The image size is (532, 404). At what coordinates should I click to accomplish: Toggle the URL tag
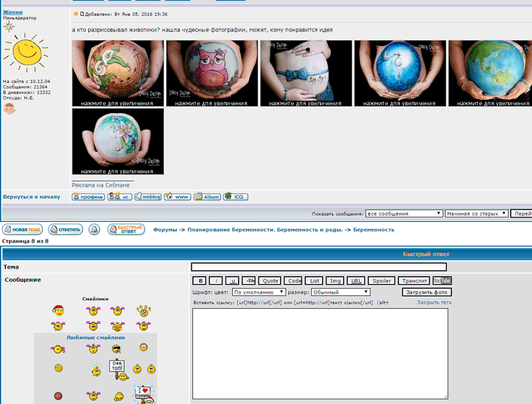356,281
